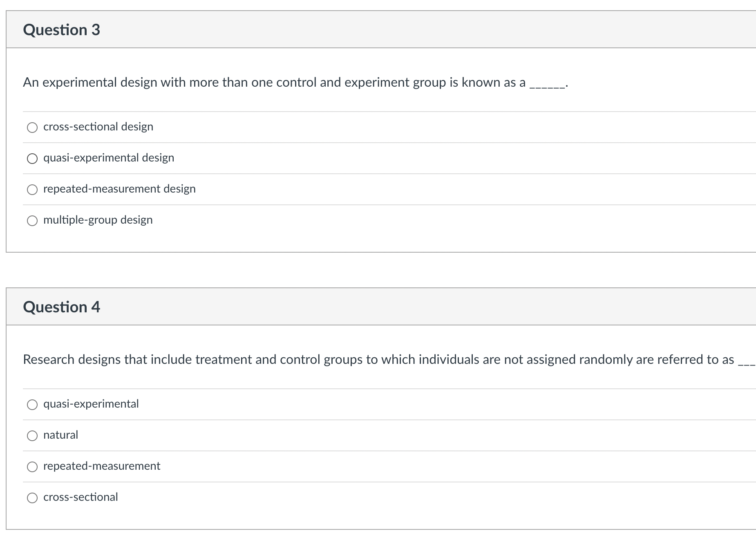Select the multiple-group design radio button
The height and width of the screenshot is (538, 756).
[x=32, y=220]
